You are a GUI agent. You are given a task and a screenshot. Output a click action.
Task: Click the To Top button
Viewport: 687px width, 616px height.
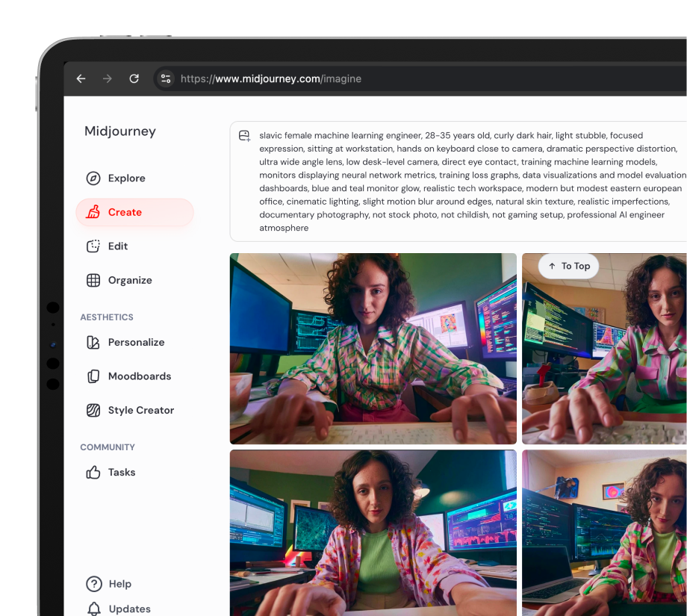569,266
